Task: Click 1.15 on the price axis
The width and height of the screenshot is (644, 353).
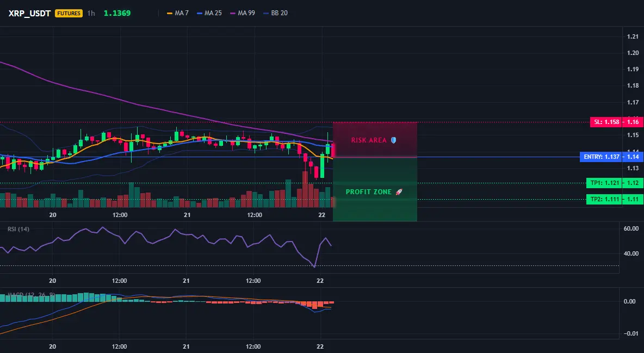Action: pyautogui.click(x=633, y=135)
